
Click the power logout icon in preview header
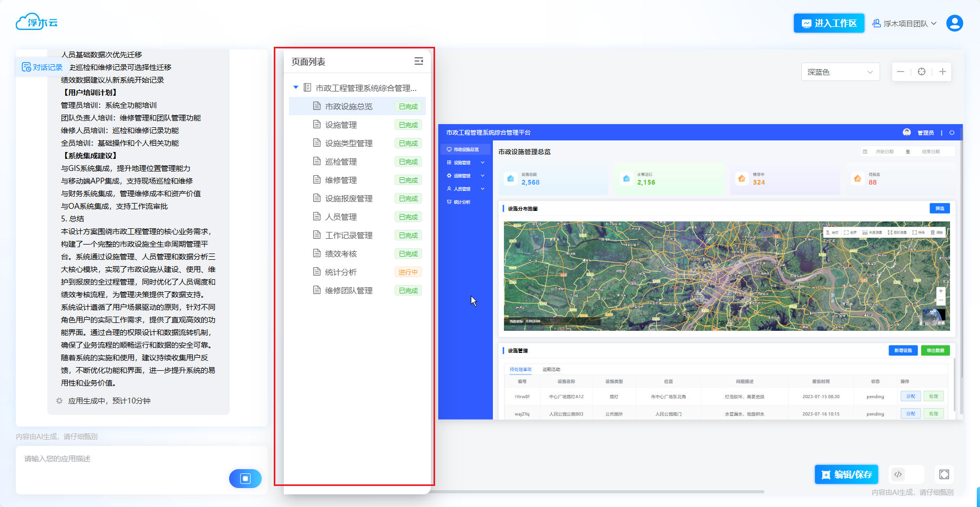[x=952, y=133]
